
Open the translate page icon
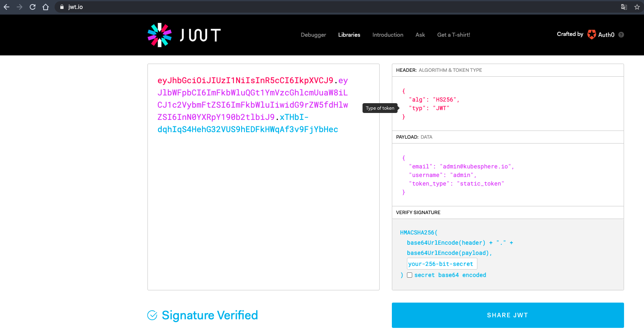pyautogui.click(x=624, y=7)
